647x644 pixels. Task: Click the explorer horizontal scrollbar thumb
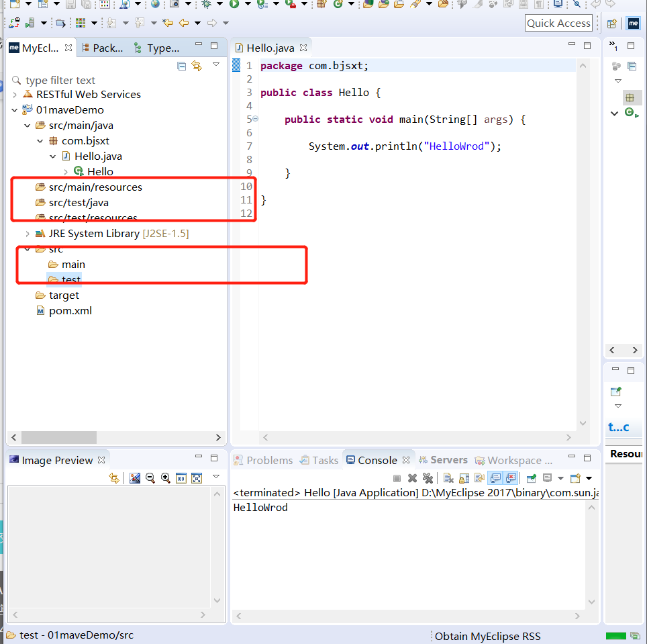pos(59,437)
